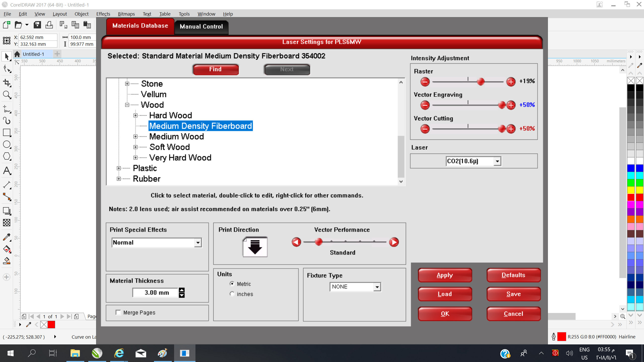The height and width of the screenshot is (362, 644).
Task: Select the Interactive Fill tool
Action: tap(7, 249)
